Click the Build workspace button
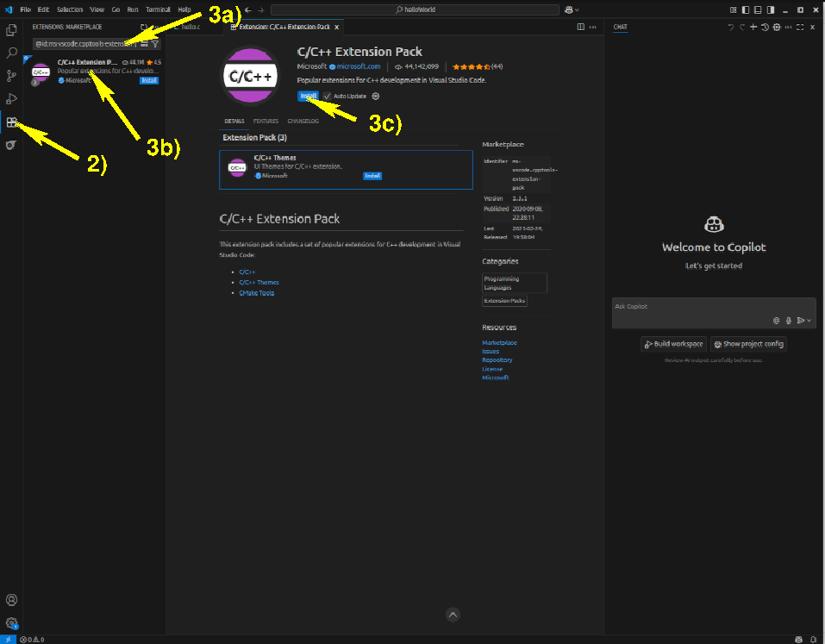 point(674,344)
